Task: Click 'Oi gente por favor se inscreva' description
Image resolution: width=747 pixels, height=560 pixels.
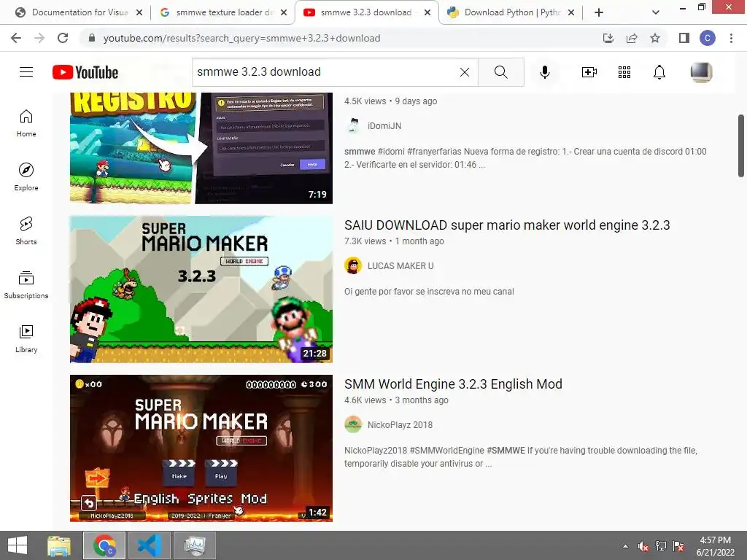Action: click(429, 292)
